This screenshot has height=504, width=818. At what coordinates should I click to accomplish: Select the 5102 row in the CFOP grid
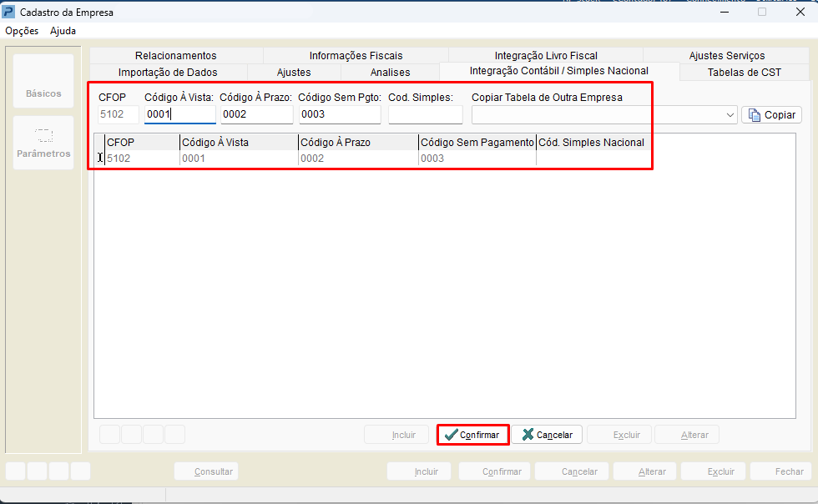pos(142,158)
